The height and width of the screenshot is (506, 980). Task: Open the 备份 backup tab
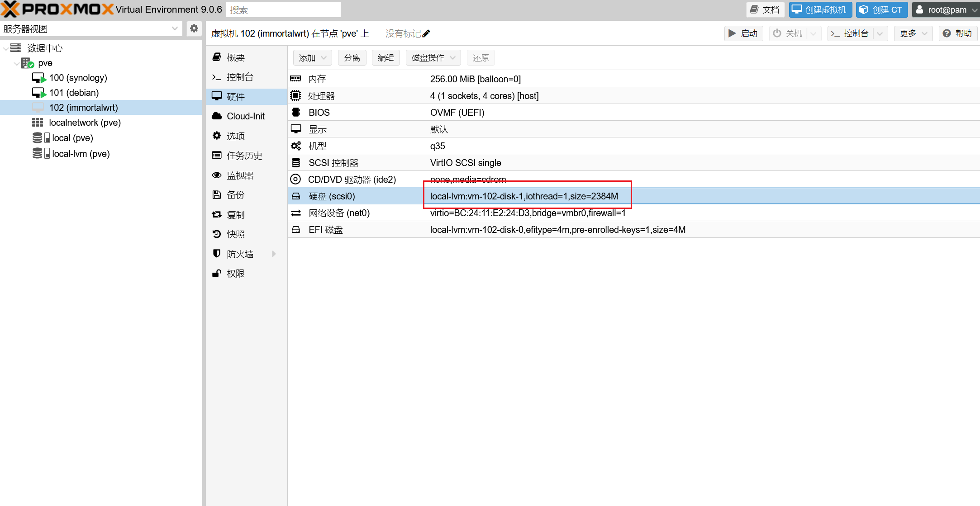246,195
